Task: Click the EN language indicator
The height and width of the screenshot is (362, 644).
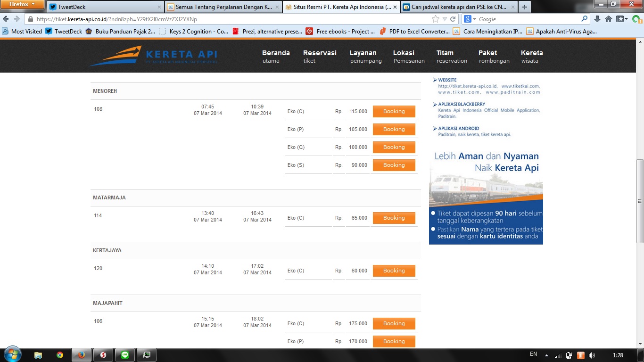Action: 533,354
